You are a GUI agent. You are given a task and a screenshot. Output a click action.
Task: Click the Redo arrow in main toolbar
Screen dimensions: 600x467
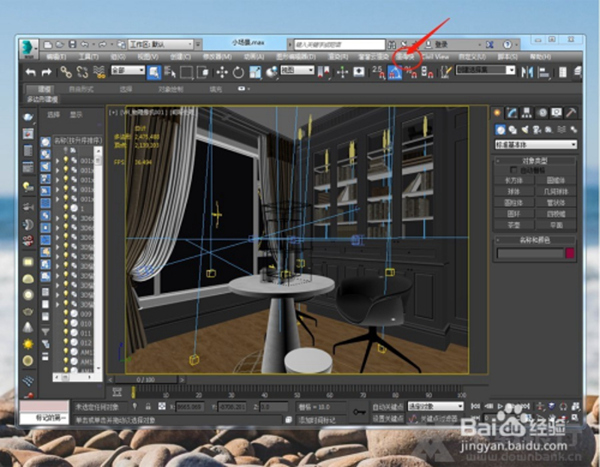(48, 72)
